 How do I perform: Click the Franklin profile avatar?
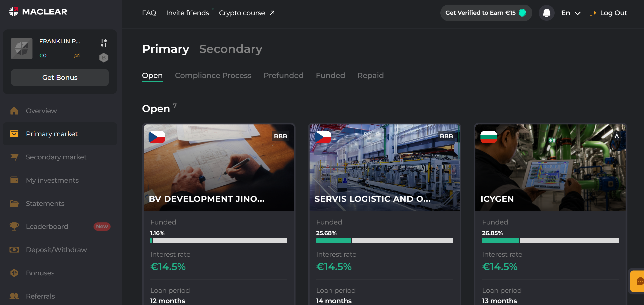click(x=22, y=49)
